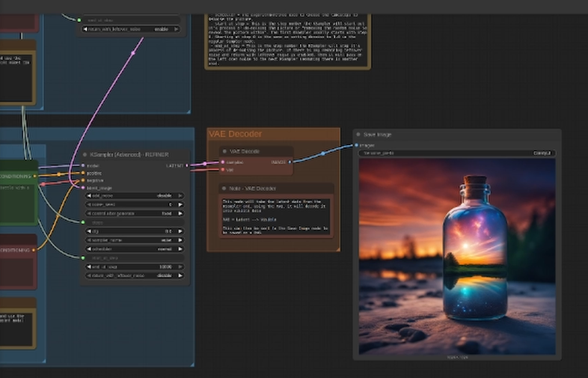
Task: Open control after generate dropdown
Action: [x=135, y=213]
